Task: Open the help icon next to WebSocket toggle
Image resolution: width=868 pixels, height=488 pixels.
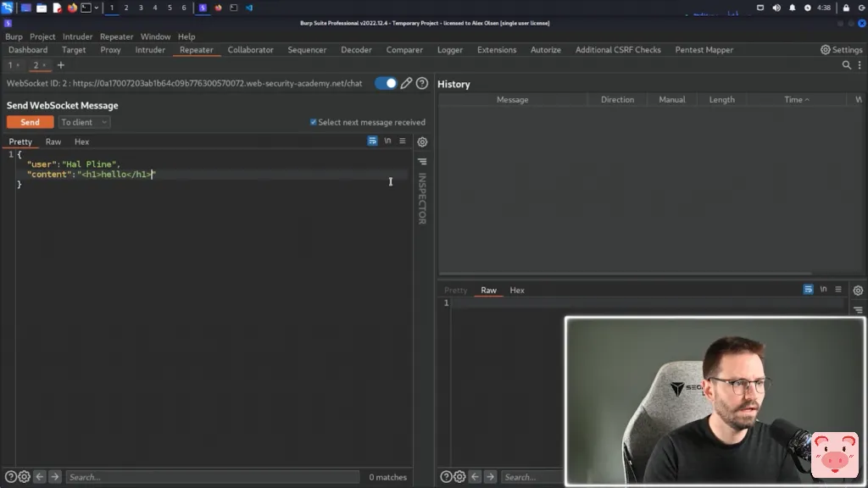Action: point(422,83)
